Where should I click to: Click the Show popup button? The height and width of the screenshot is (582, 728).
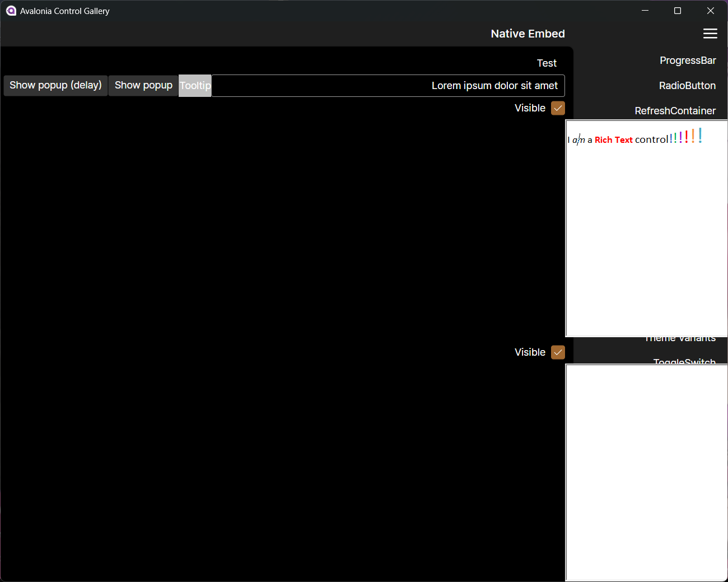point(143,85)
